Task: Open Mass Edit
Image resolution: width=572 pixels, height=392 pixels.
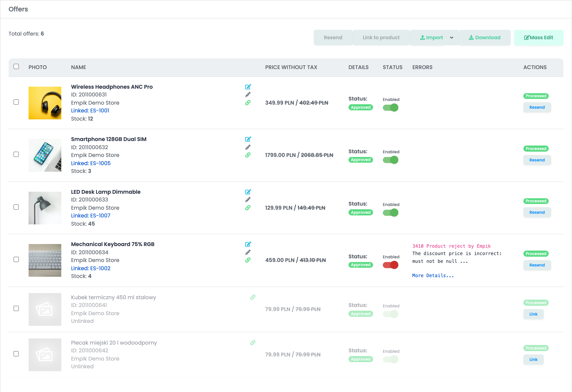Action: tap(538, 38)
